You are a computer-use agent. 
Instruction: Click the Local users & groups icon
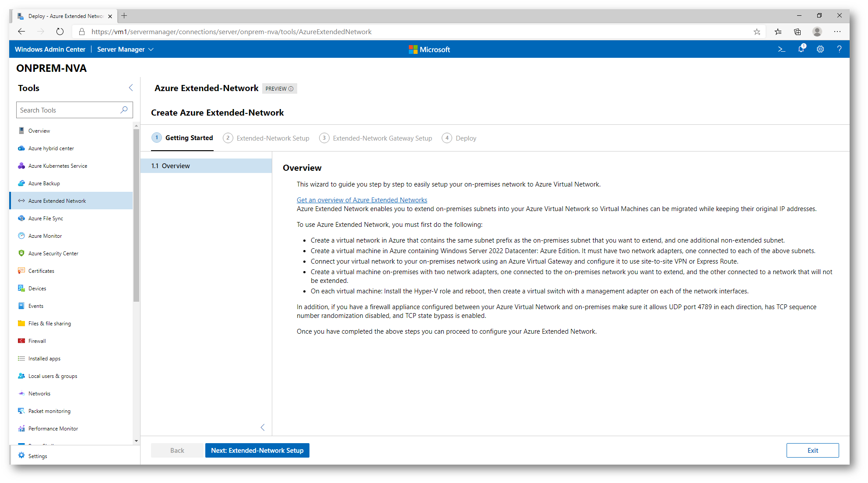coord(21,376)
